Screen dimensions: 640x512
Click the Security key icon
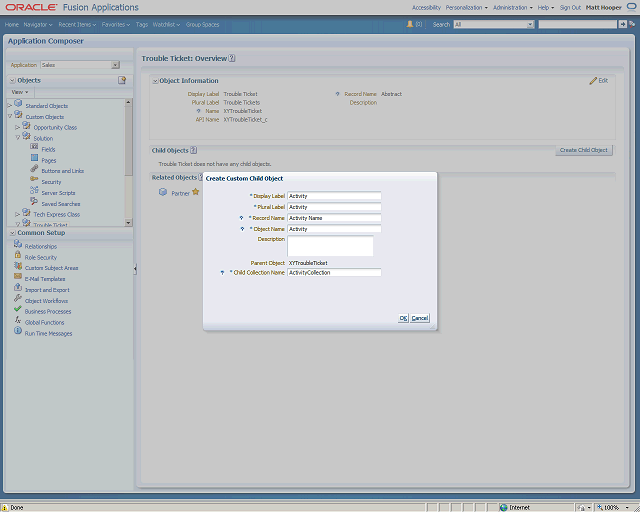pos(34,179)
